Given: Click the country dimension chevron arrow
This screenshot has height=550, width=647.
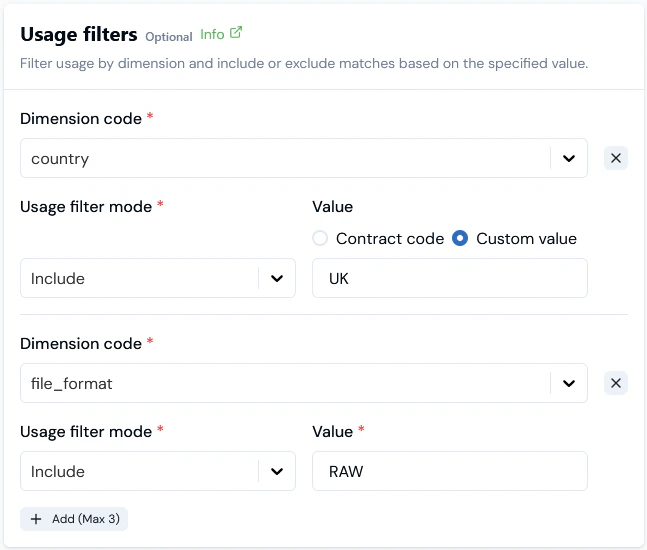Looking at the screenshot, I should [x=568, y=158].
